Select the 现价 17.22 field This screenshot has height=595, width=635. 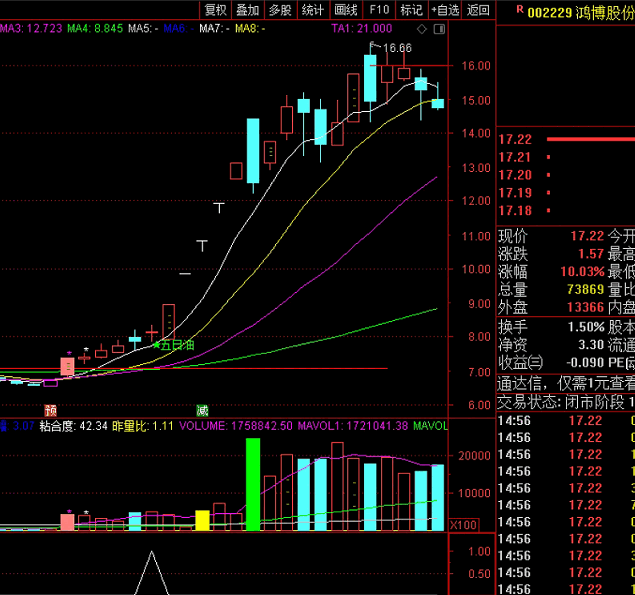click(x=551, y=236)
